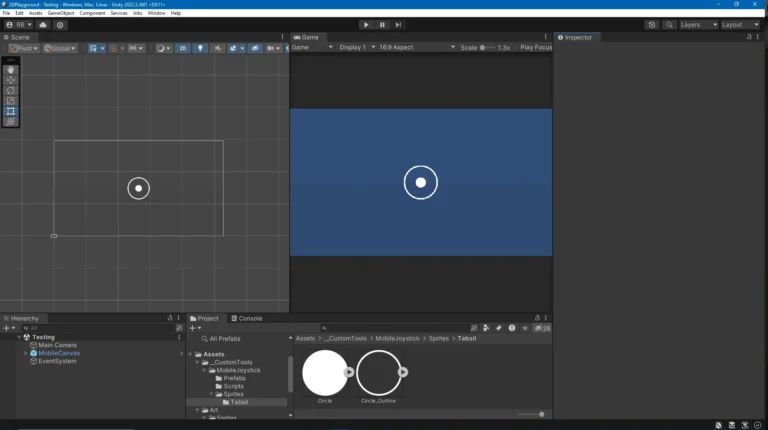768x430 pixels.
Task: Select the Circle_Outline sprite asset
Action: point(378,377)
